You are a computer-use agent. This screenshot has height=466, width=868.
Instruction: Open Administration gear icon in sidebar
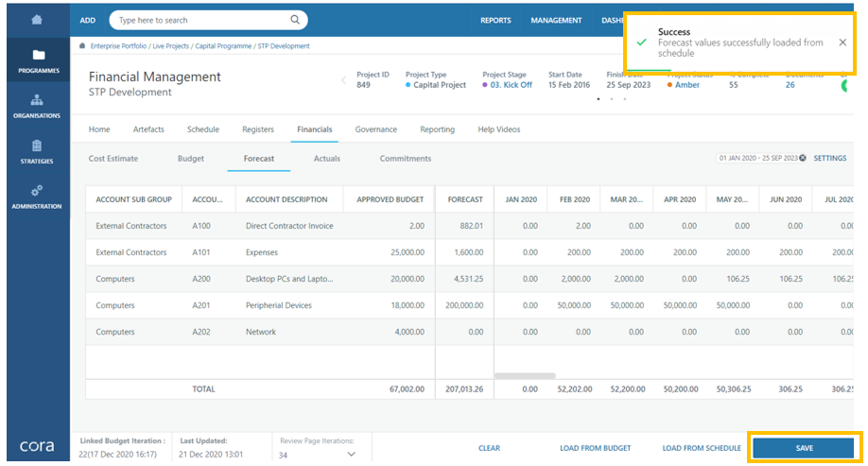(x=37, y=191)
